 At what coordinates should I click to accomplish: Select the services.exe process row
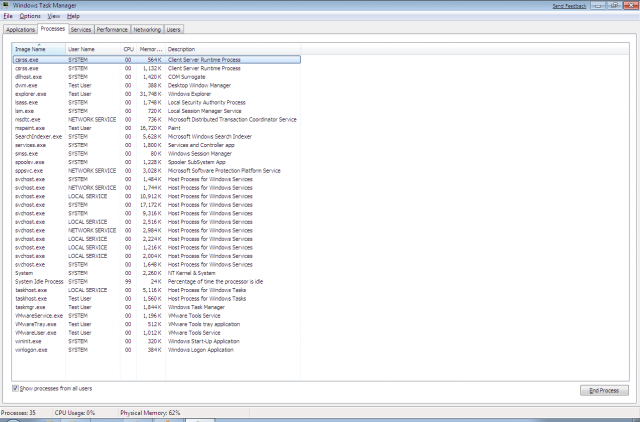coord(157,145)
